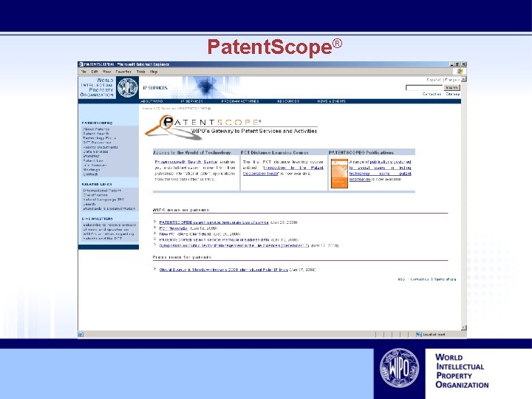532x399 pixels.
Task: Open the Contact us link in page footer
Action: (x=420, y=279)
